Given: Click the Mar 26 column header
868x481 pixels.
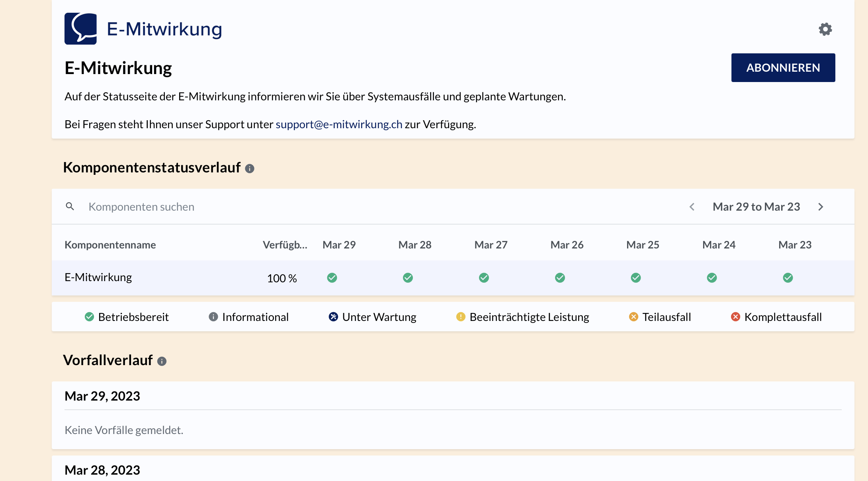Looking at the screenshot, I should coord(567,244).
